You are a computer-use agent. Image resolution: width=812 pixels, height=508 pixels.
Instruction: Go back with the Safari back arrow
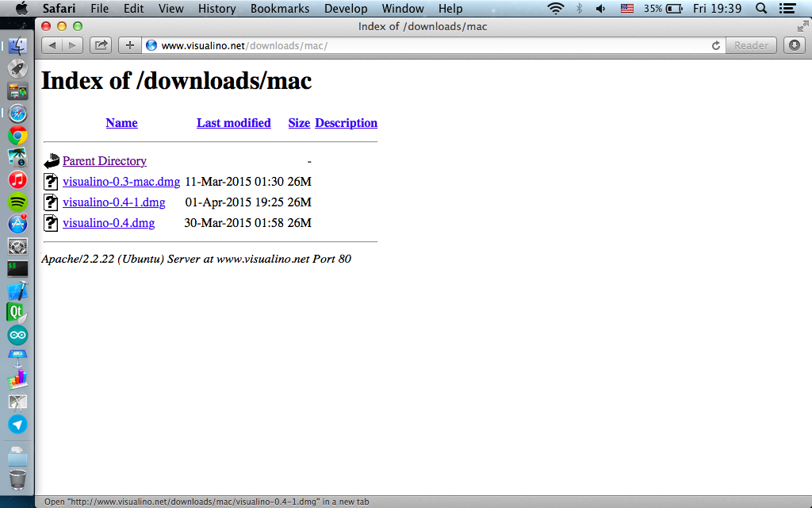52,45
